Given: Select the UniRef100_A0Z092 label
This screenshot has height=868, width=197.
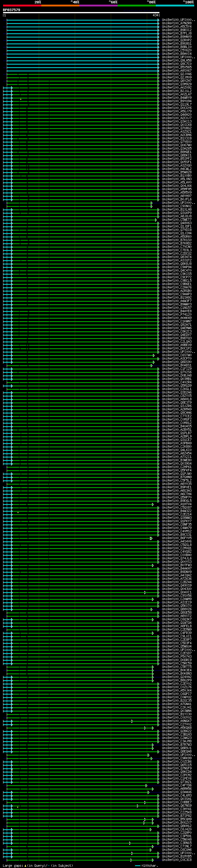Looking at the screenshot, I should tap(177, 88).
